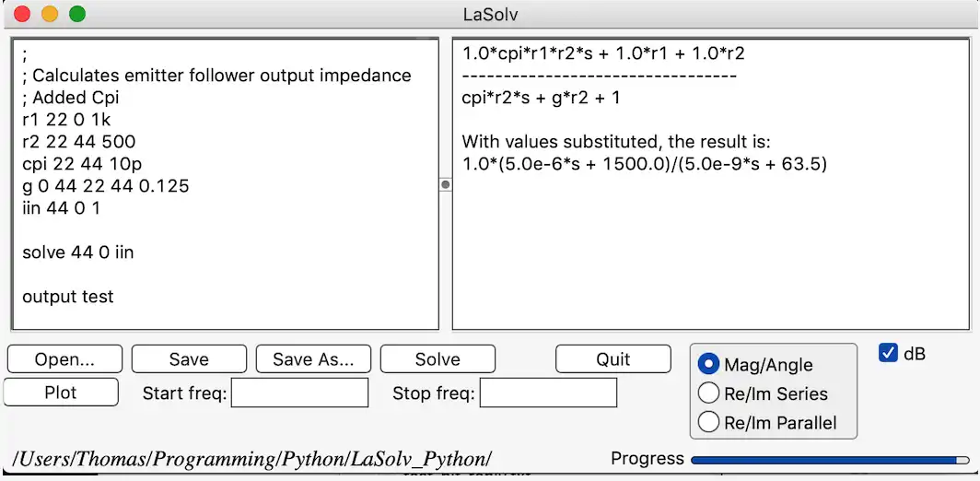
Task: Uncheck the dB checkbox
Action: point(888,353)
